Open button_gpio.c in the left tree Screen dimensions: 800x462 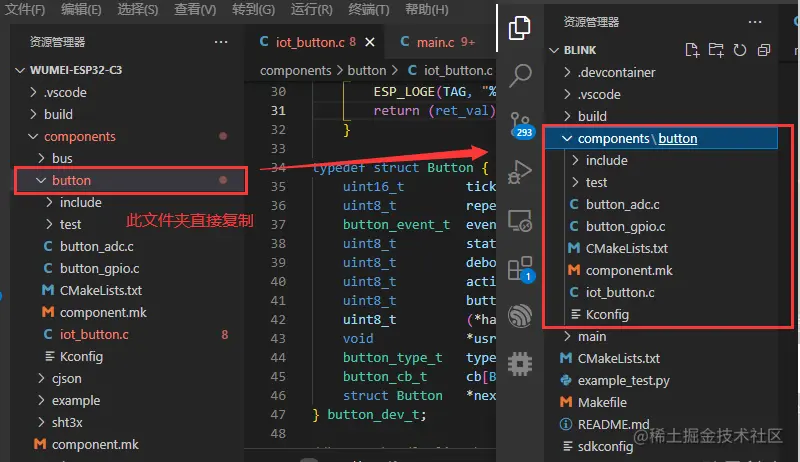[128, 268]
